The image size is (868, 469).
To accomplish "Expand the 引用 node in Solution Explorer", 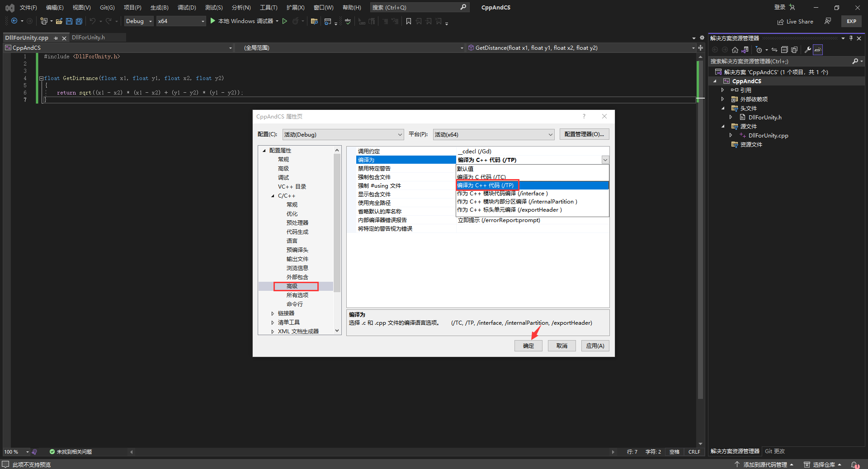I will pyautogui.click(x=722, y=90).
